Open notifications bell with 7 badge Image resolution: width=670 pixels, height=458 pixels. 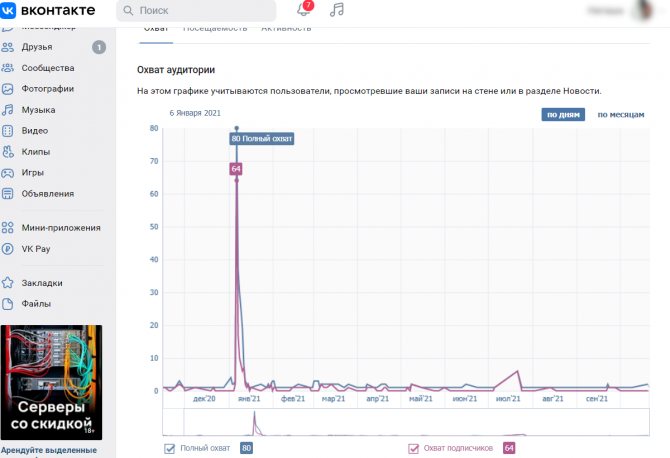click(304, 9)
